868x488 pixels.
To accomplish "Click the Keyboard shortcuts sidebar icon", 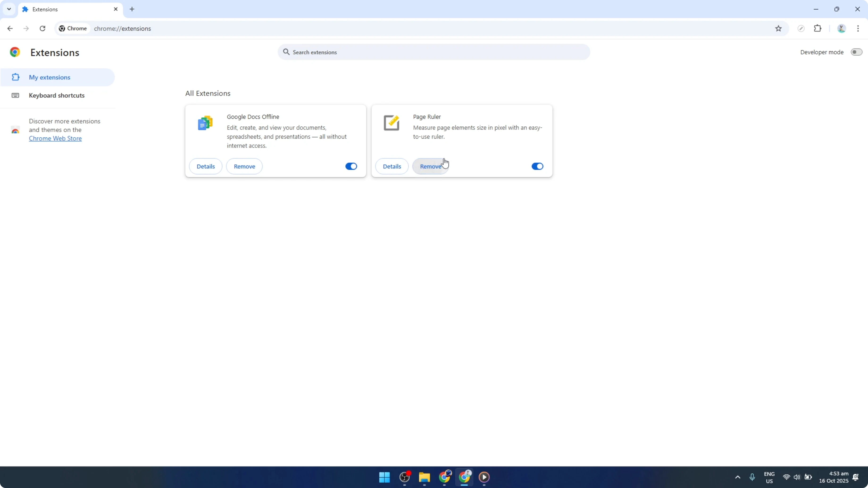I will (x=16, y=96).
